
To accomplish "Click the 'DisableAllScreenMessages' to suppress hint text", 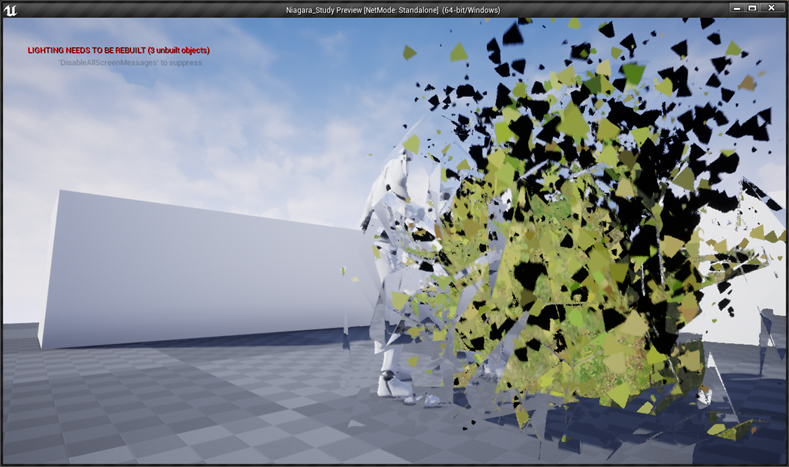I will 130,63.
